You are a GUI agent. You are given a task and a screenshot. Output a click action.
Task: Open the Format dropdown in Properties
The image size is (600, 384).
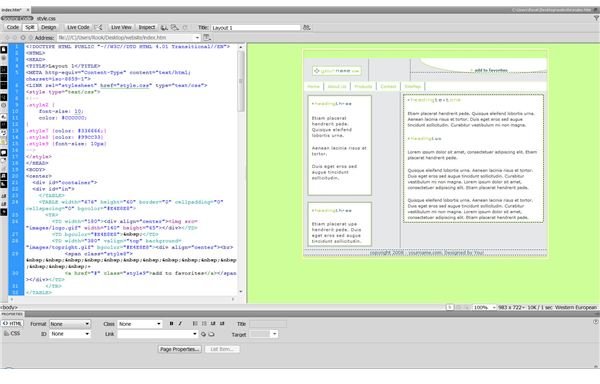coord(70,324)
